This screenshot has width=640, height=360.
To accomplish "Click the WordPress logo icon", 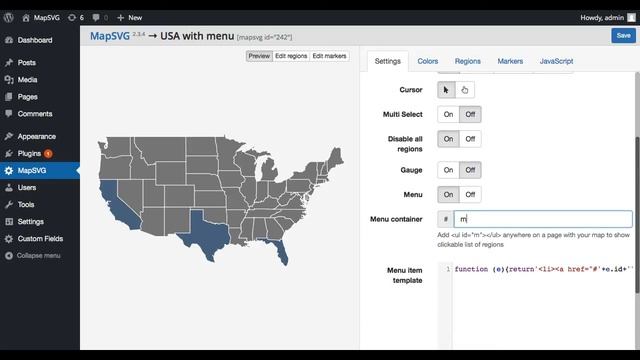I will (9, 18).
